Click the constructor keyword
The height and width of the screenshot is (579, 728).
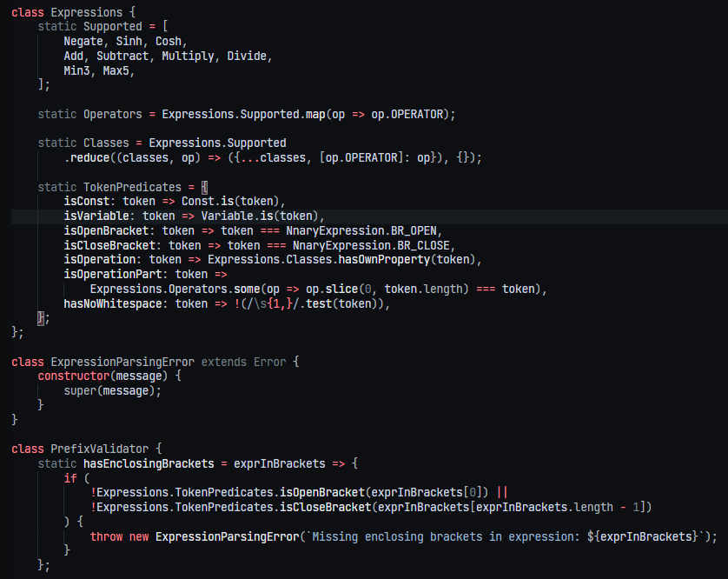tap(73, 376)
